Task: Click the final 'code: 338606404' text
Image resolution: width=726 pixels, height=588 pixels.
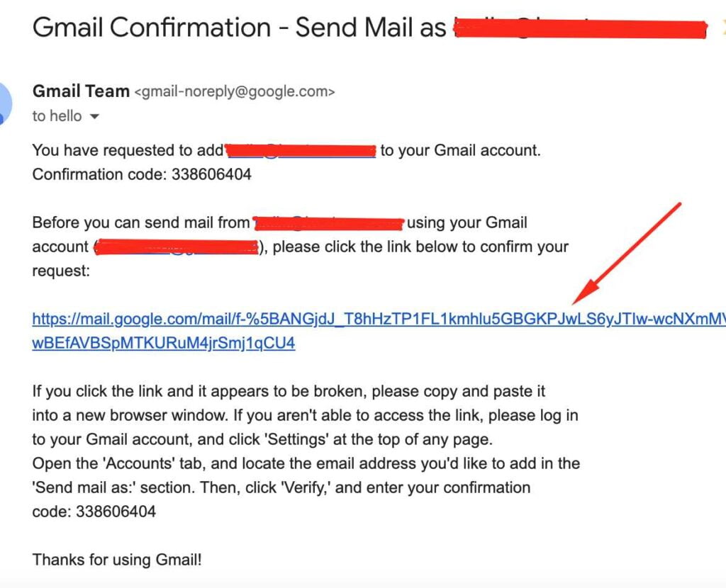Action: [94, 511]
